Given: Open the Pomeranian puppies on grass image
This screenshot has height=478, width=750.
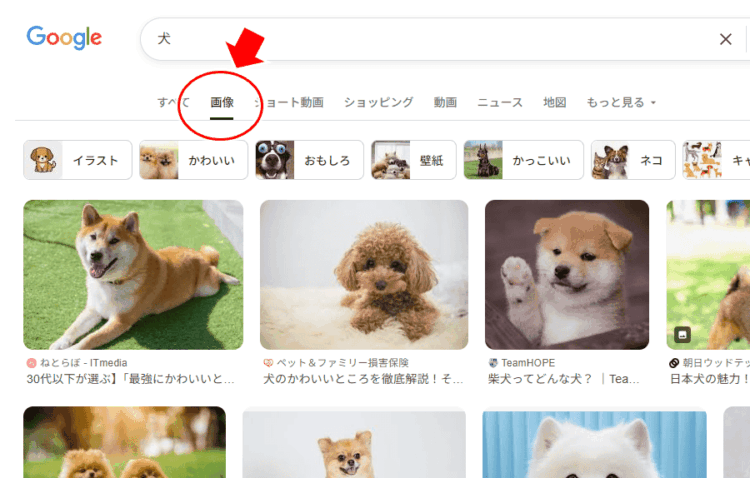Looking at the screenshot, I should click(x=124, y=442).
